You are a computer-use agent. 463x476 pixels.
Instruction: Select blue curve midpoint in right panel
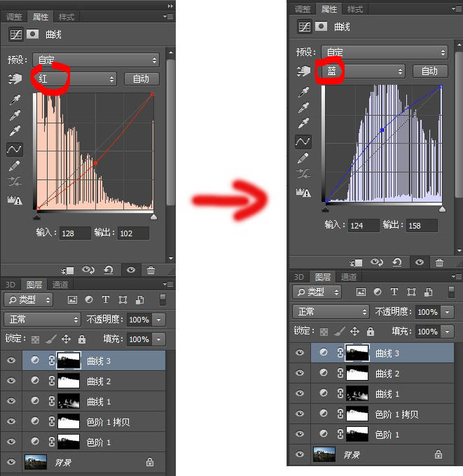tap(382, 130)
